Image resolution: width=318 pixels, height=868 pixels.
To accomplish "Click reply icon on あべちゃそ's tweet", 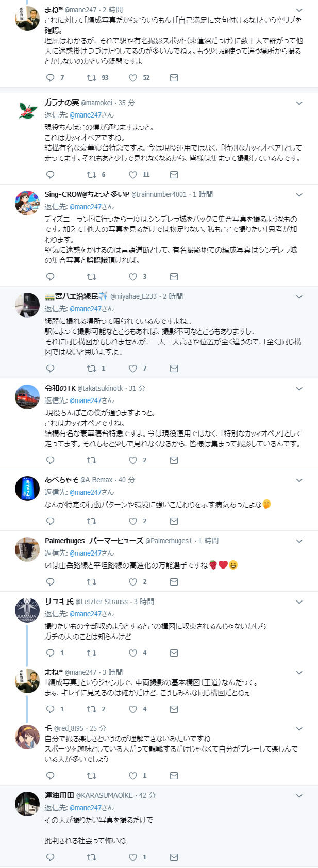I will pos(51,521).
